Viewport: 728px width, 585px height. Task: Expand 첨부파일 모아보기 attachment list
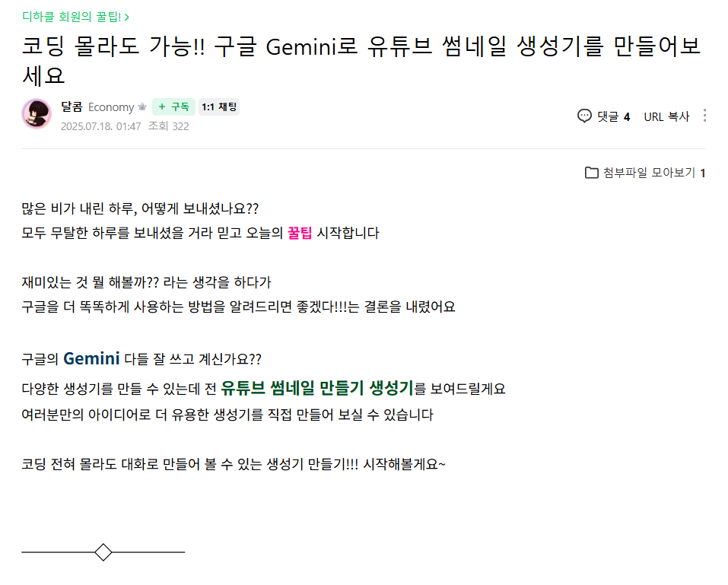point(645,173)
